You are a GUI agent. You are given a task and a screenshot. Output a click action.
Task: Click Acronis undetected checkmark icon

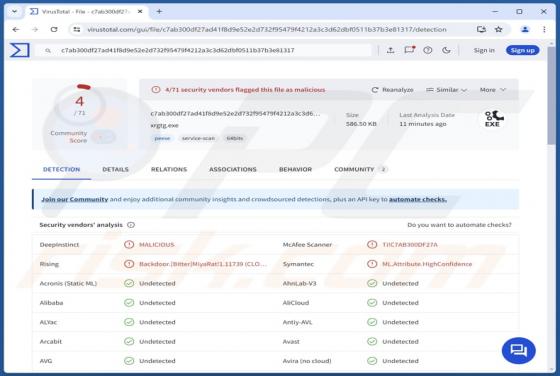tap(129, 283)
